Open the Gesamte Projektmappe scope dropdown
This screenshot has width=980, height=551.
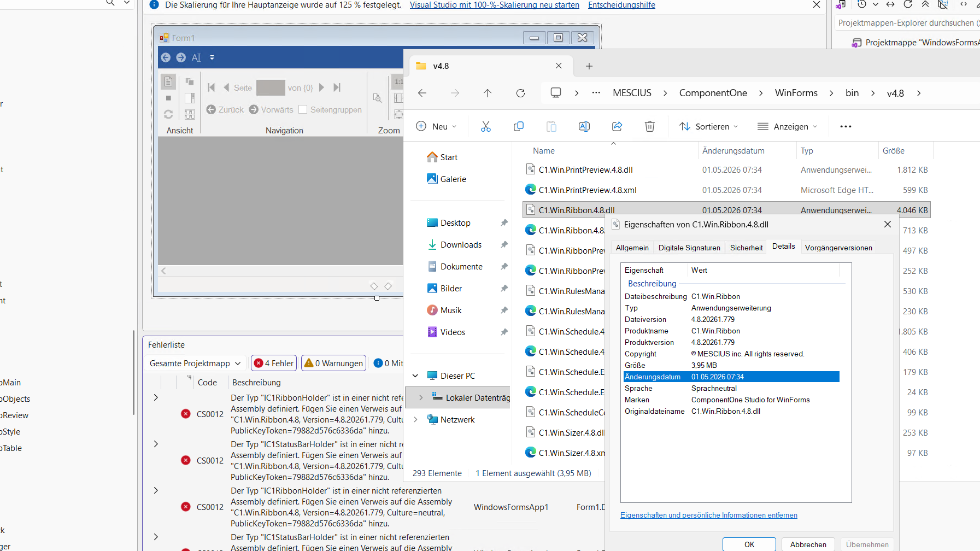point(195,363)
